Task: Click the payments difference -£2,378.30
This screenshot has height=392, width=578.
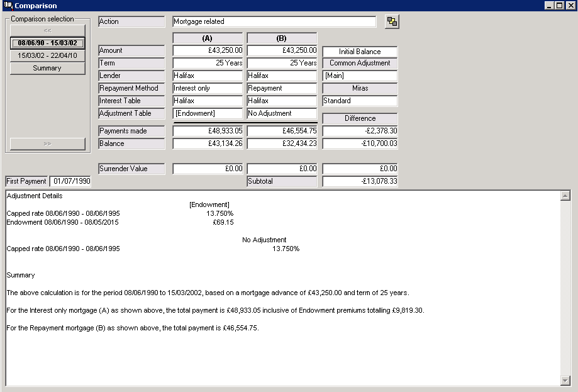Action: (x=360, y=131)
